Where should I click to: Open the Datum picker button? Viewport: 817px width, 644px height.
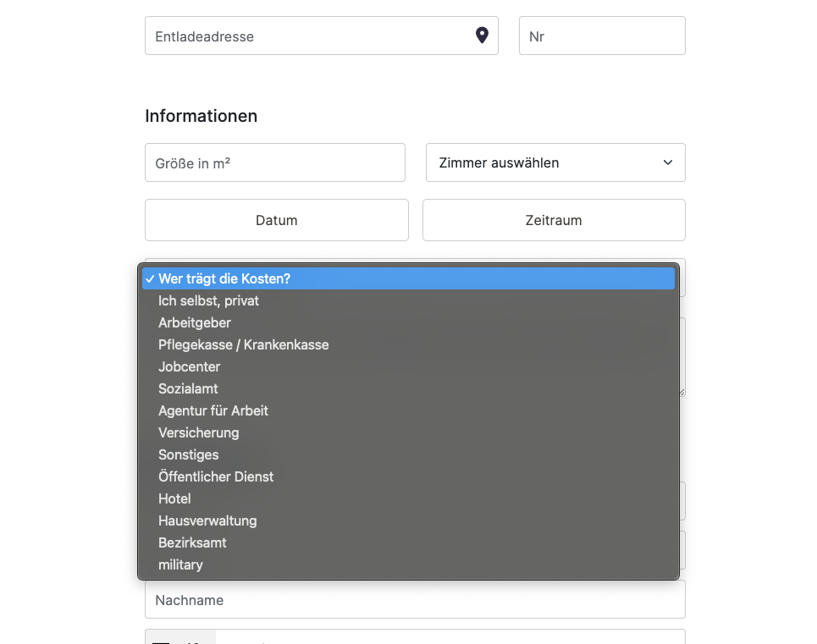pos(277,220)
